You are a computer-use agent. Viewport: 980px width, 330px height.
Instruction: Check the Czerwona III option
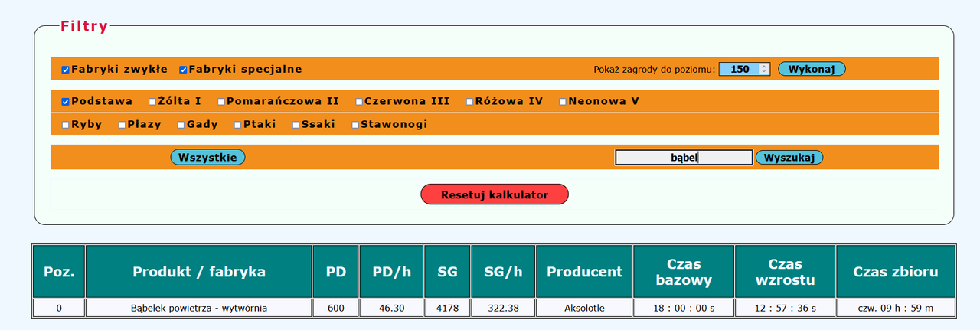coord(359,101)
